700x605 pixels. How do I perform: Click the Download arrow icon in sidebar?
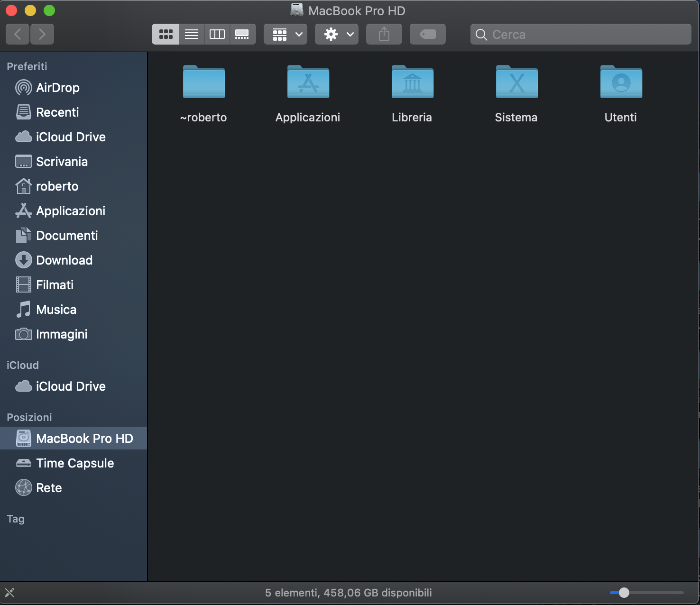(x=24, y=260)
